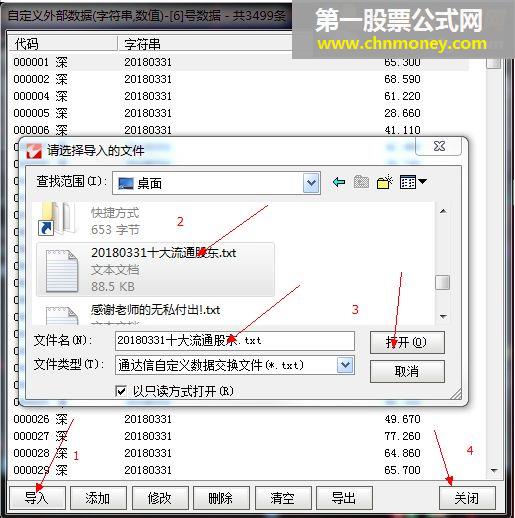Click the value 28.660
515x518 pixels.
(402, 113)
